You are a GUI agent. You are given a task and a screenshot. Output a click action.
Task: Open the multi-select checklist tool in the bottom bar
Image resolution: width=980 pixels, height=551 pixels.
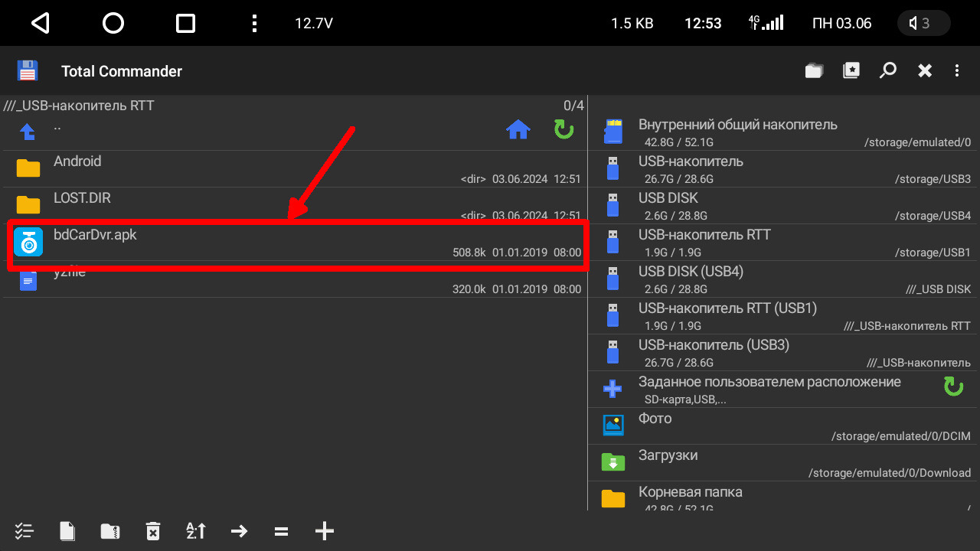tap(24, 531)
